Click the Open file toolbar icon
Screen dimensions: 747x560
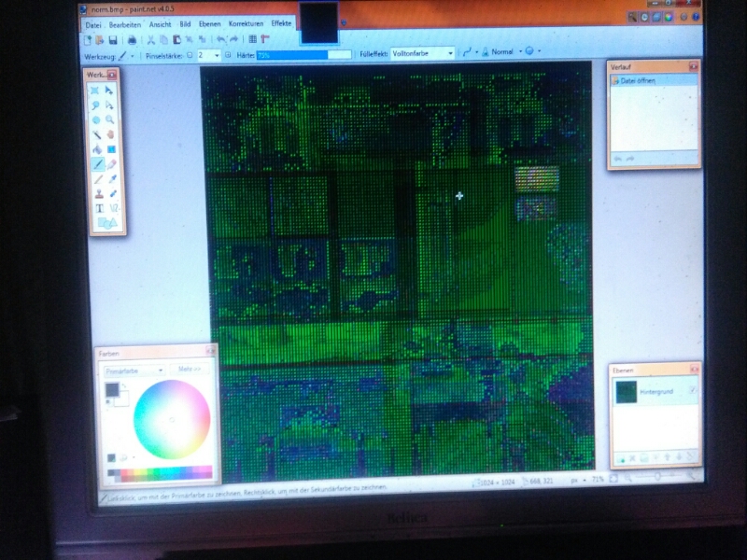[x=100, y=40]
